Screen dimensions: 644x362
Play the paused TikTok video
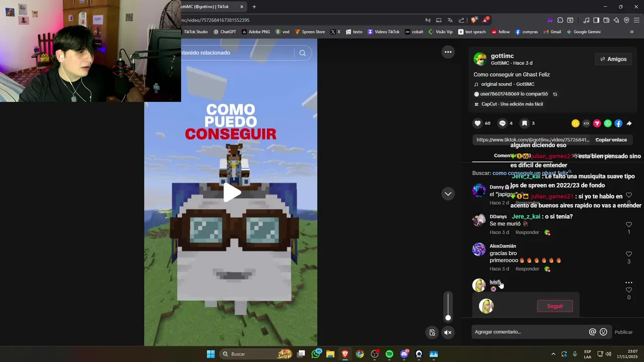[231, 193]
